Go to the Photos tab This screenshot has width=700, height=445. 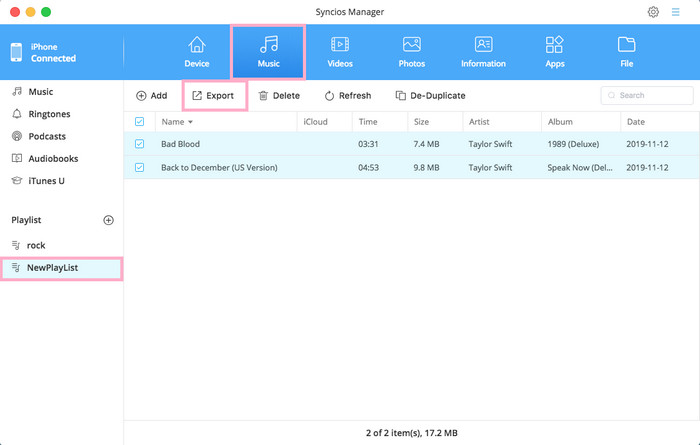(412, 52)
